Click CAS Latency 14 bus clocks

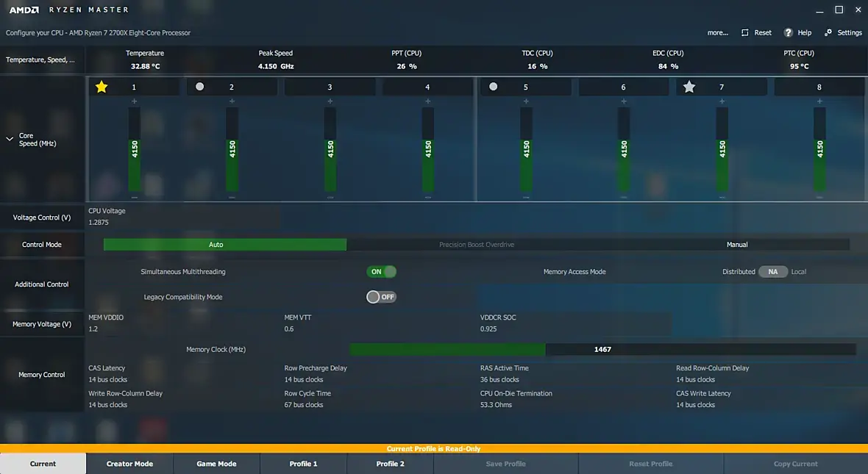click(108, 379)
